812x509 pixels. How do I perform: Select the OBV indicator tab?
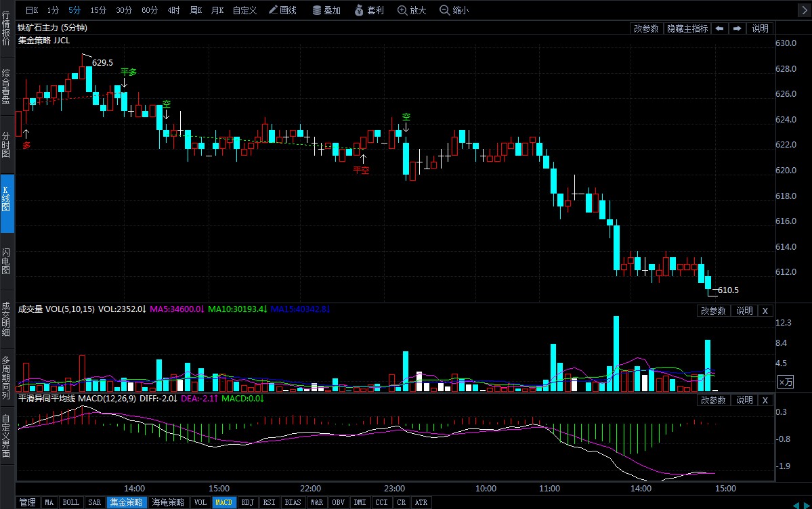(339, 502)
